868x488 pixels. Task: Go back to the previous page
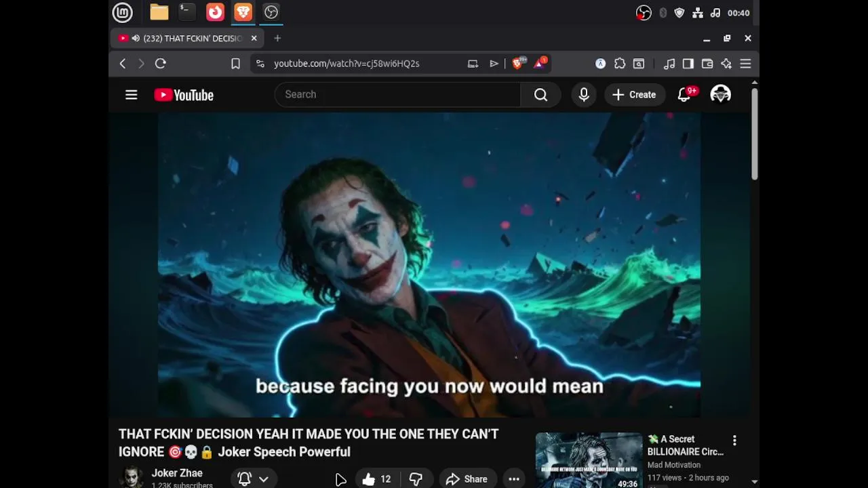(x=123, y=64)
